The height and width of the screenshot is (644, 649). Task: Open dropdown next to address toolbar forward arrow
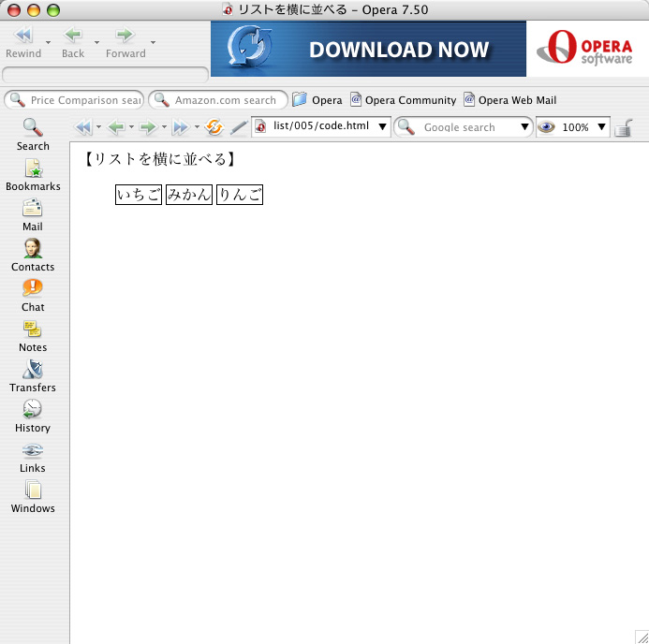pyautogui.click(x=164, y=127)
